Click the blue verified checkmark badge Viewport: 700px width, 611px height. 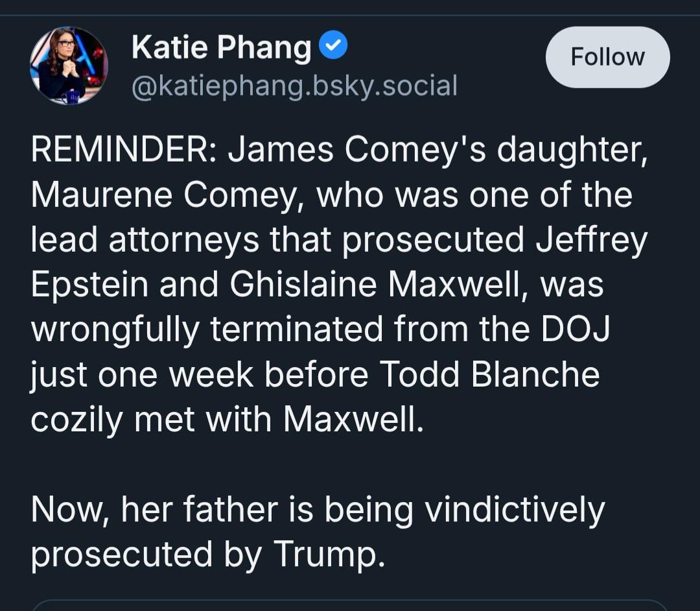(333, 45)
